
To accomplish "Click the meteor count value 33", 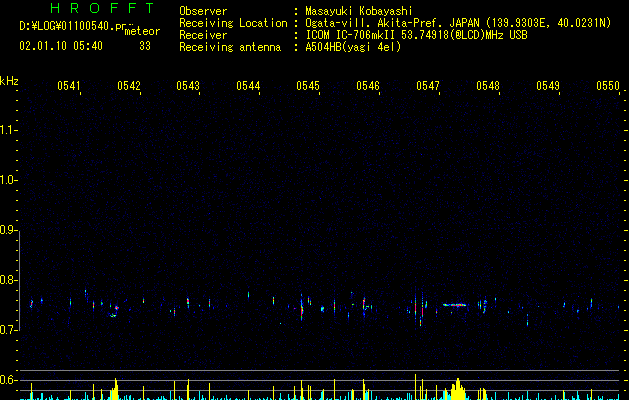I will pos(145,46).
